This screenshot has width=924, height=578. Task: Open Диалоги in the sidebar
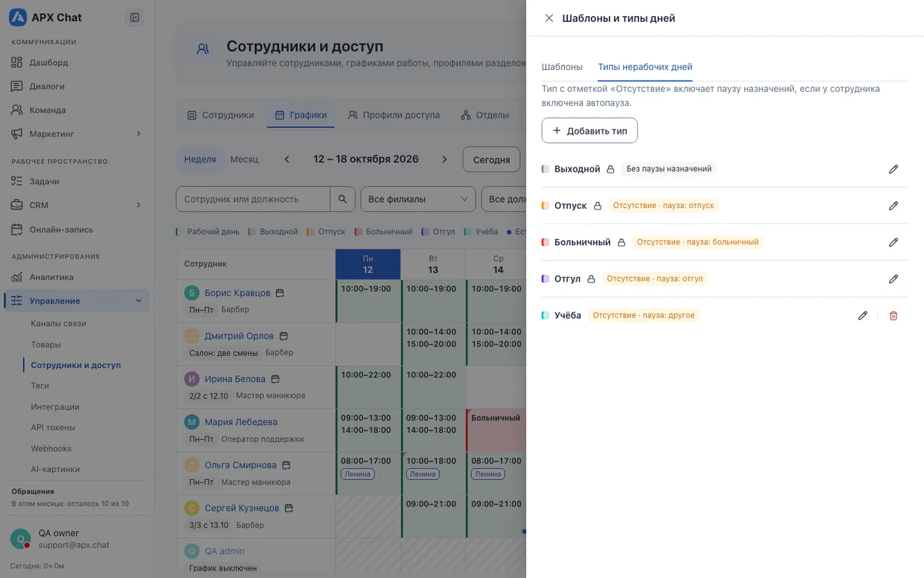[76, 86]
